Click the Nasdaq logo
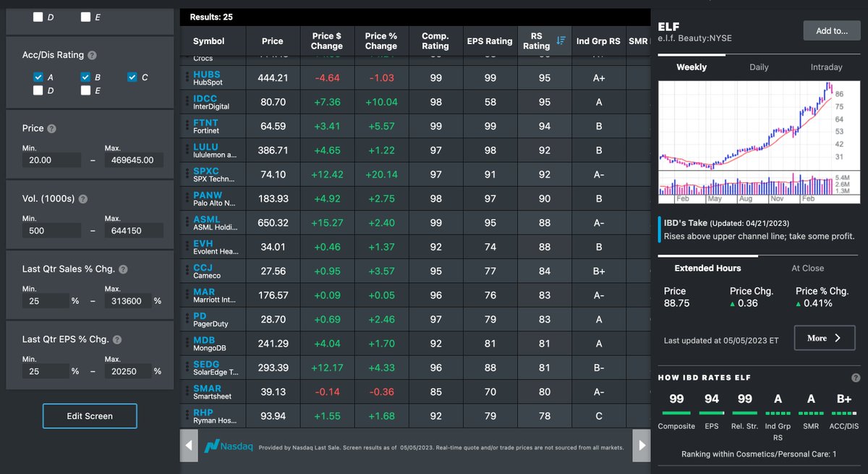 tap(229, 446)
